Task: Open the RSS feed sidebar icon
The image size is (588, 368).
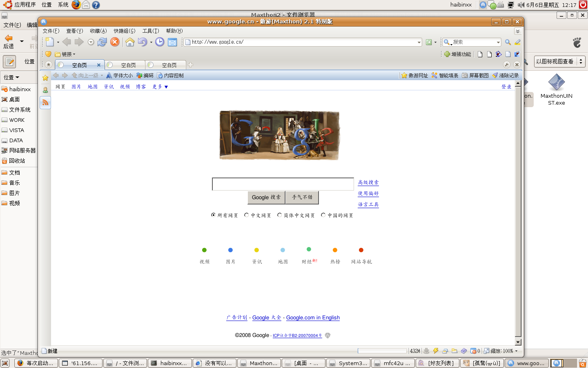Action: (x=45, y=103)
